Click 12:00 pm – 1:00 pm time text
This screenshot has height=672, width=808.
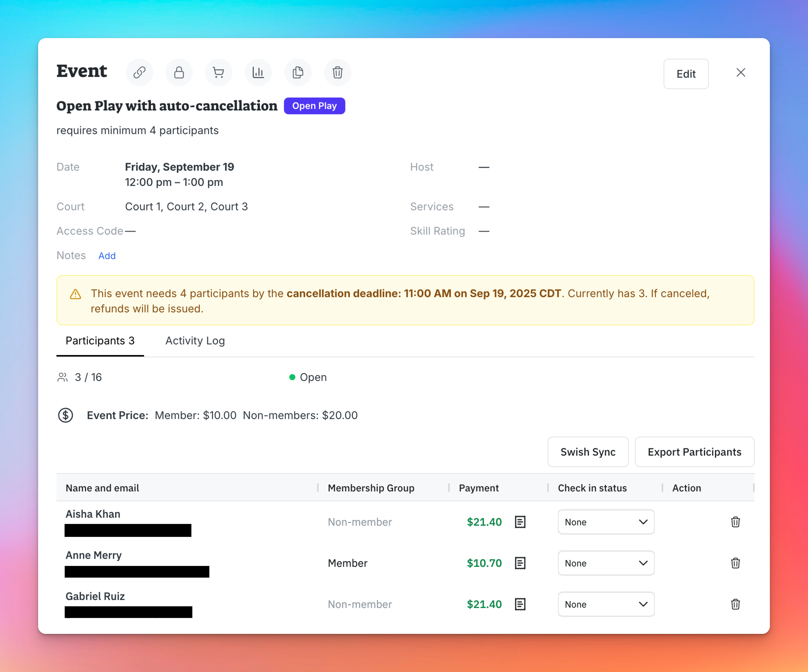[x=174, y=182]
